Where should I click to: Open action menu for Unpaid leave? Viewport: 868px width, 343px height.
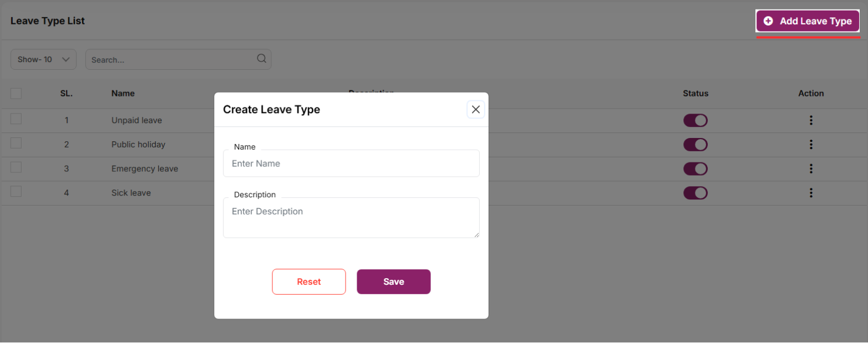coord(811,120)
